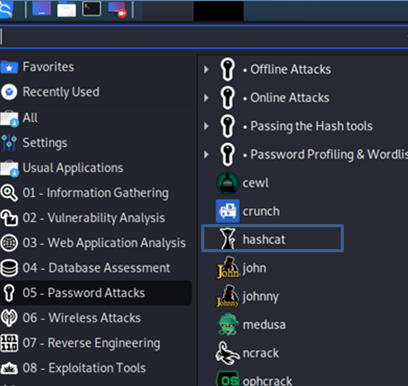Launch the terminal emulator from the panel
Screen dimensions: 408x386
coord(92,9)
